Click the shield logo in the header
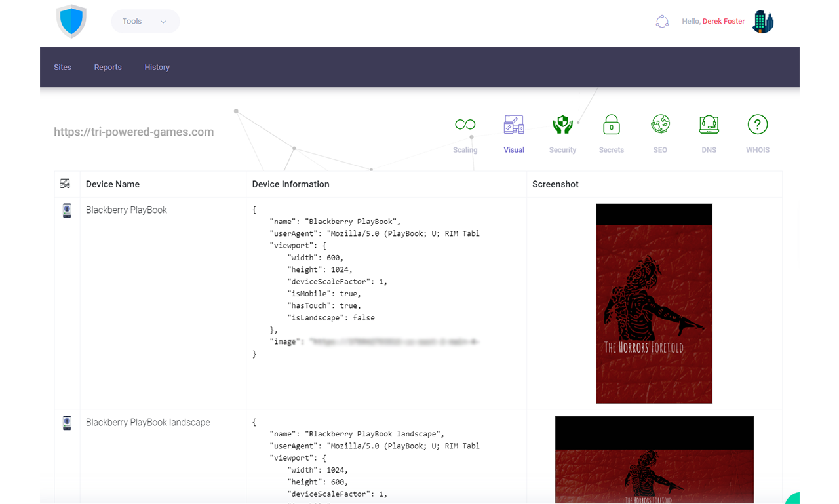Image resolution: width=839 pixels, height=504 pixels. point(71,21)
